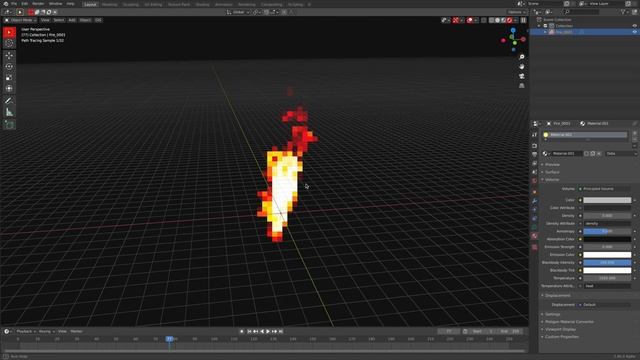Click the viewport zoom magnifier icon
This screenshot has width=640, height=360.
[x=522, y=57]
